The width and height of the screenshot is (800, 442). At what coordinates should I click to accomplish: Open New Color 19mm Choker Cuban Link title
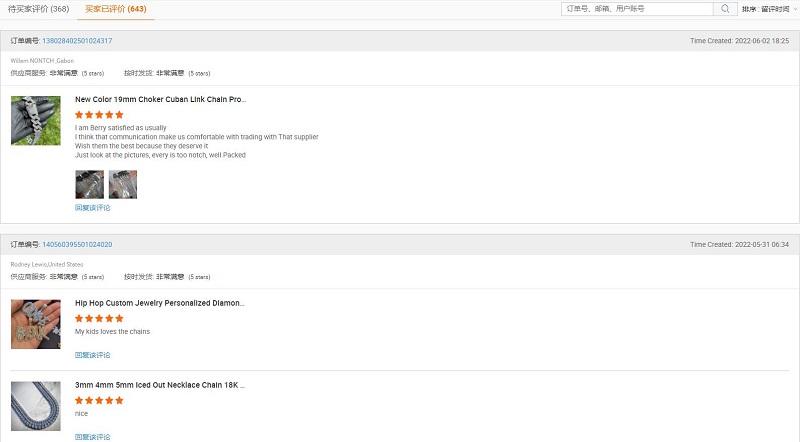pos(160,99)
